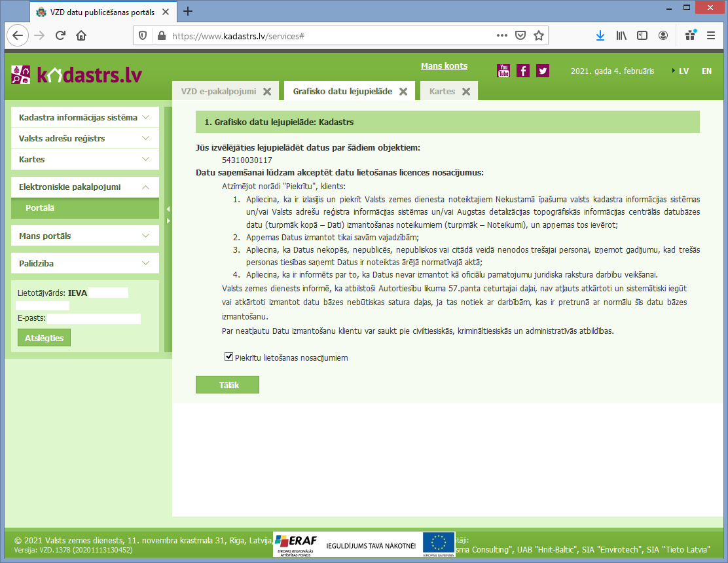Close the Grafisko datu lejupielāde tab
The width and height of the screenshot is (728, 563).
click(x=403, y=92)
